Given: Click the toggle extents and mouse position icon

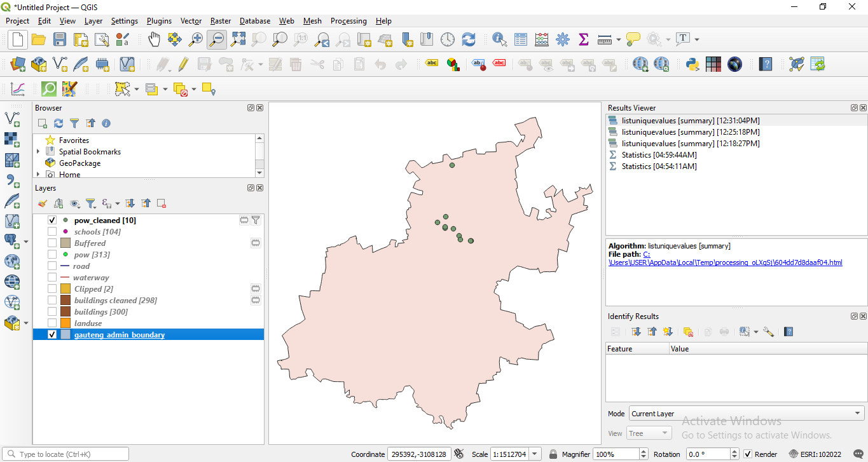Looking at the screenshot, I should pos(459,454).
